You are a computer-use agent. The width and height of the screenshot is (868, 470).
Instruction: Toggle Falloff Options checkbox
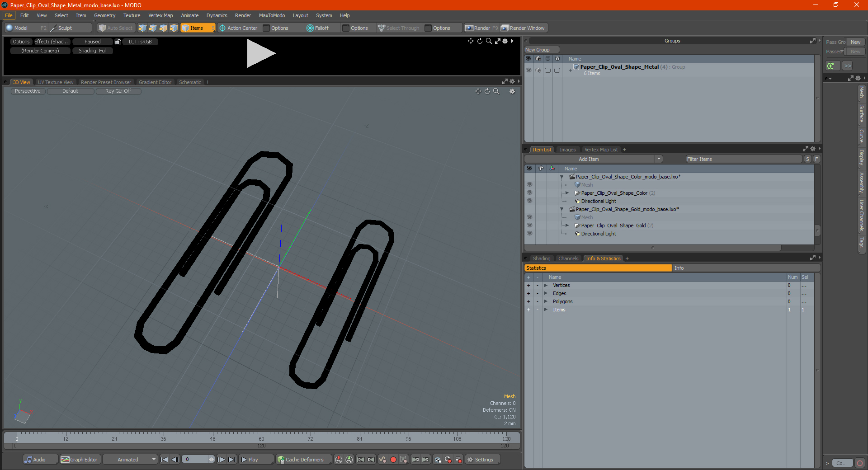pos(346,28)
